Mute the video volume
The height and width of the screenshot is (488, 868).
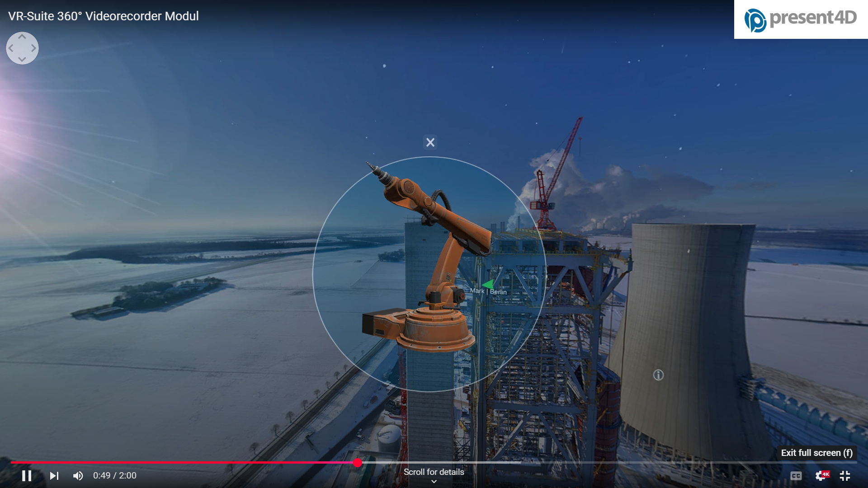click(x=78, y=475)
